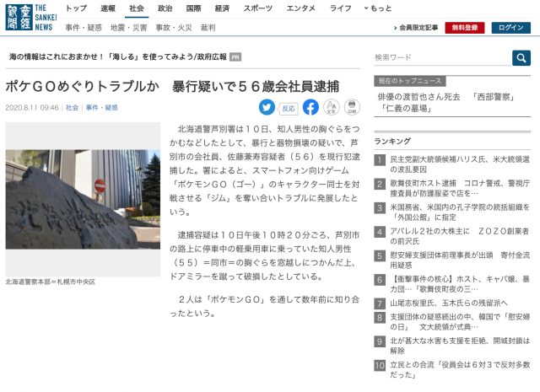The height and width of the screenshot is (392, 540).
Task: Expand the もっと menu
Action: [377, 8]
